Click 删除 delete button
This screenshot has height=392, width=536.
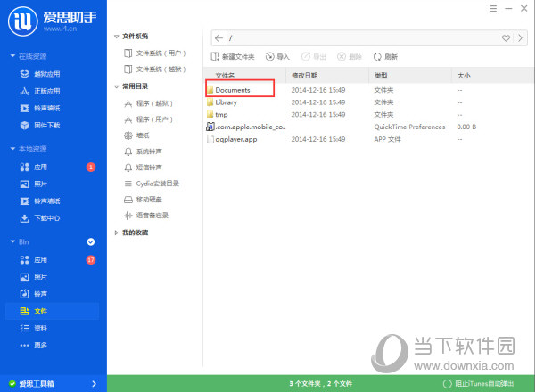click(350, 57)
